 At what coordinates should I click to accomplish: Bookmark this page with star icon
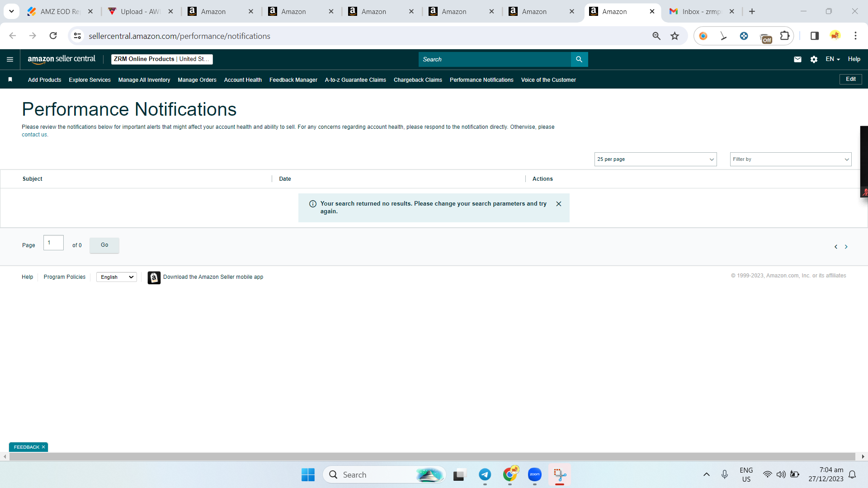tap(675, 36)
